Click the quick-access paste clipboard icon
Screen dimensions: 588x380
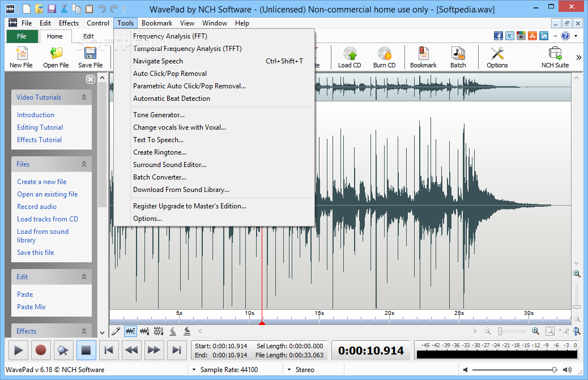coord(89,8)
